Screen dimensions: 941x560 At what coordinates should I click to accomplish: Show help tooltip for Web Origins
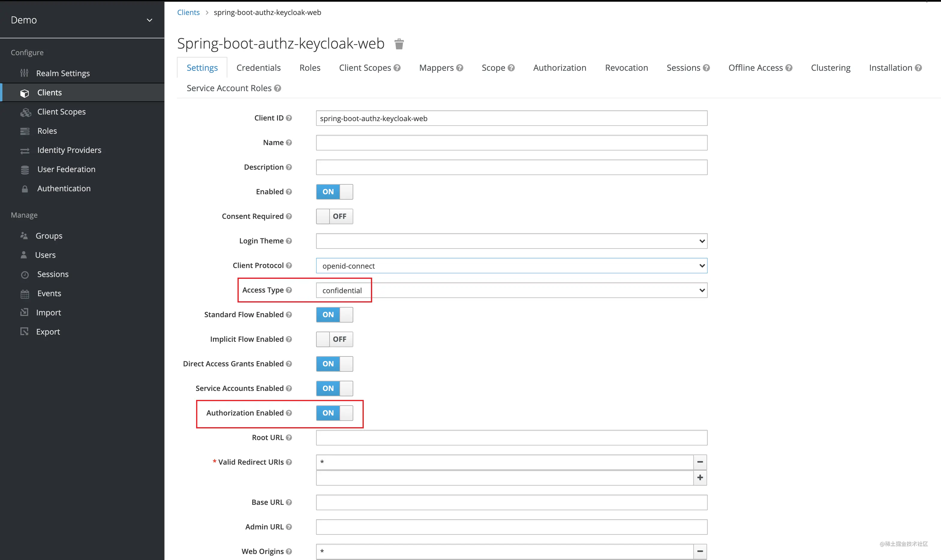pyautogui.click(x=289, y=551)
